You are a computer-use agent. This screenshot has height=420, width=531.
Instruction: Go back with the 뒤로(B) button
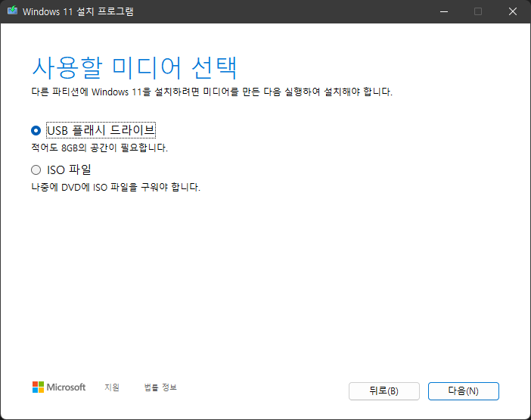(x=384, y=391)
